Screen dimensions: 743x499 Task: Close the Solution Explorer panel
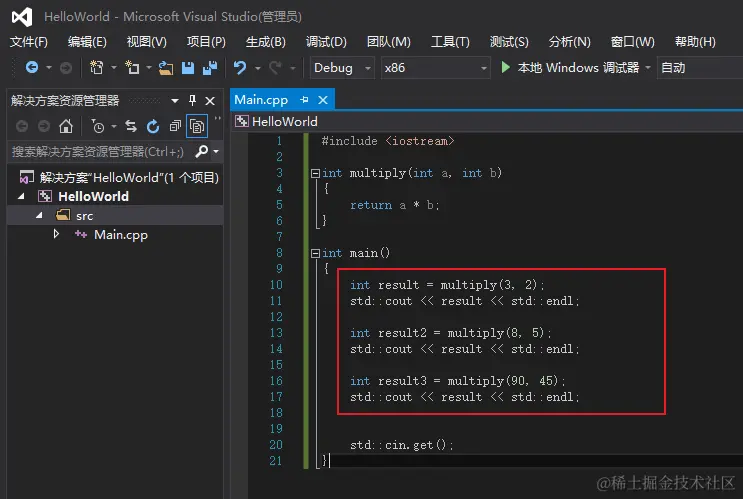pyautogui.click(x=210, y=100)
